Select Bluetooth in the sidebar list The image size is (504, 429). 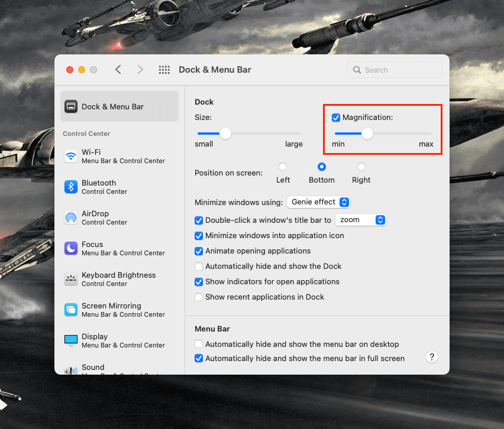point(119,187)
